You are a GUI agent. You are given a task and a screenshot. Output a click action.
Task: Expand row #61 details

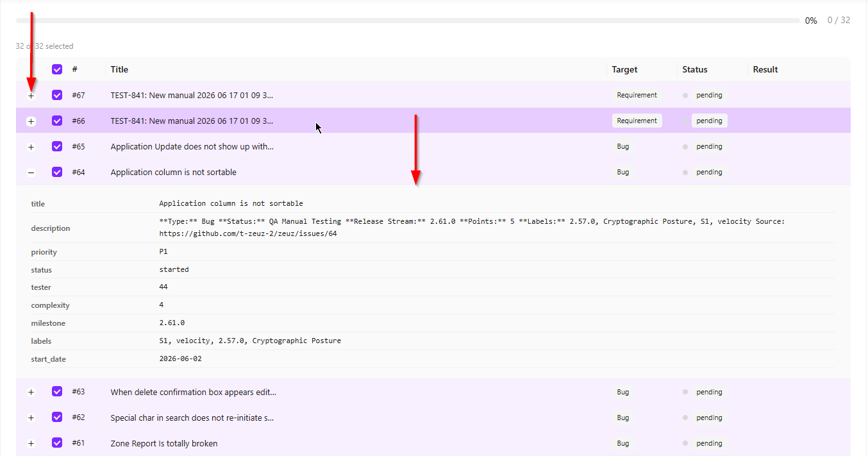click(x=31, y=443)
